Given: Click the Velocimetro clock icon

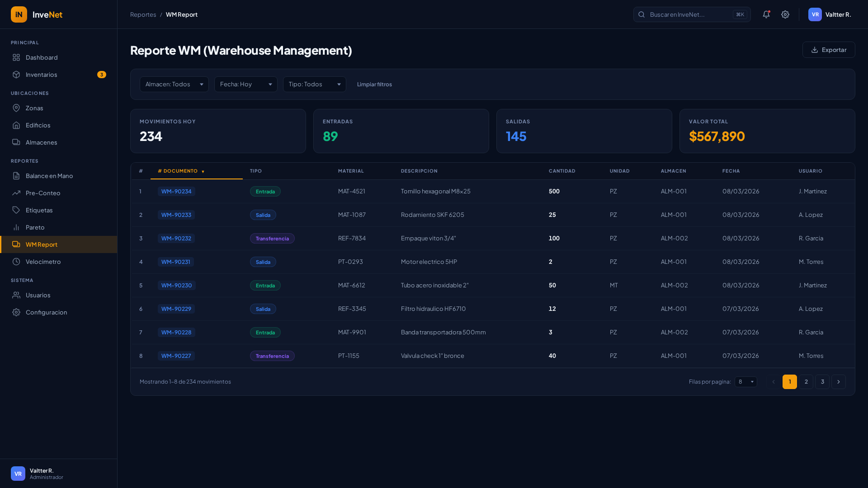Looking at the screenshot, I should pyautogui.click(x=16, y=262).
